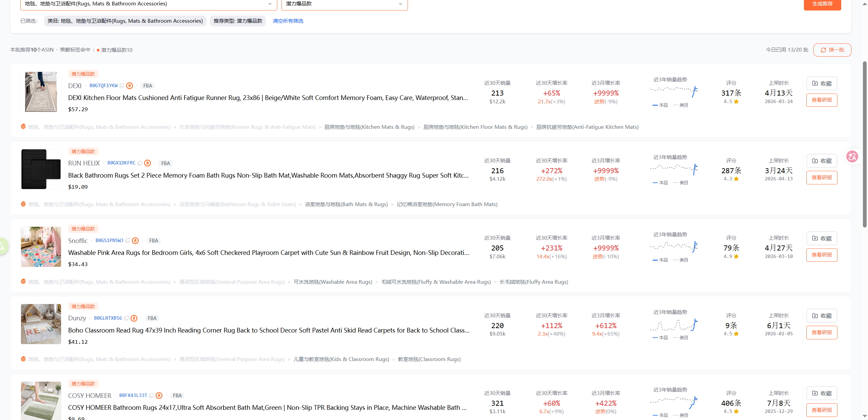View DEXI 3-year sales trend chart
This screenshot has width=868, height=420.
tap(673, 93)
